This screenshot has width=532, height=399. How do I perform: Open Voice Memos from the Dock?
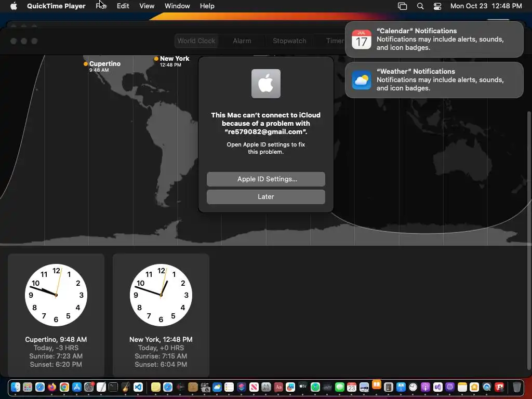(180, 387)
